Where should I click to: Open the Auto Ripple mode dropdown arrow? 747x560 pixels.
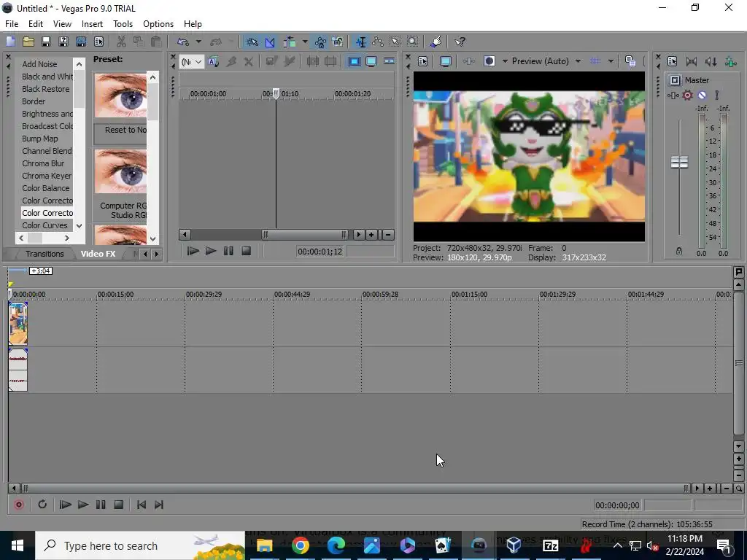[305, 42]
